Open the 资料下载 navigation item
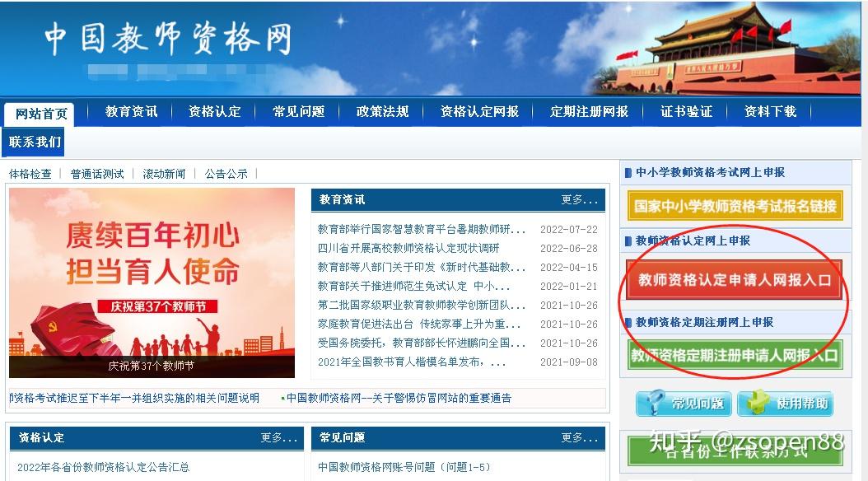Image resolution: width=868 pixels, height=481 pixels. (x=770, y=112)
